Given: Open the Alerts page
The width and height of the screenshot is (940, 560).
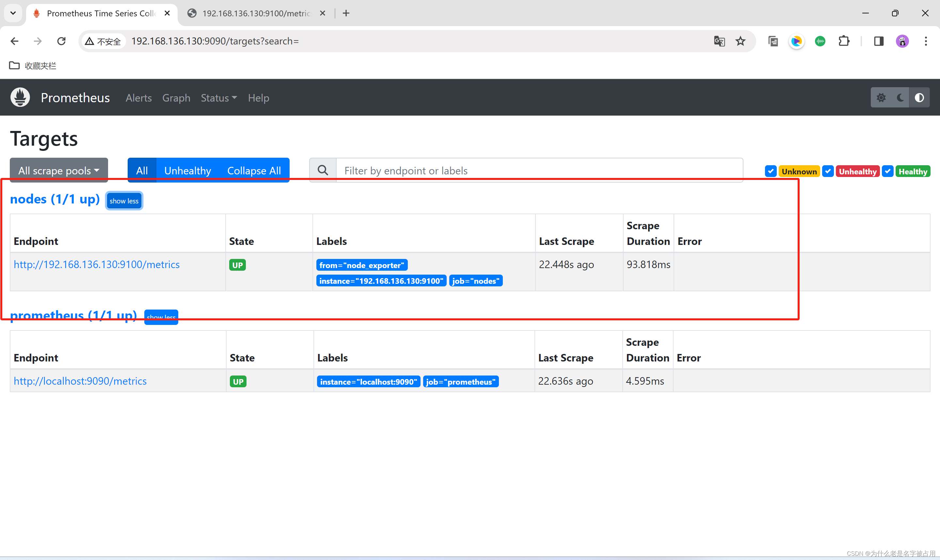Looking at the screenshot, I should coord(139,98).
